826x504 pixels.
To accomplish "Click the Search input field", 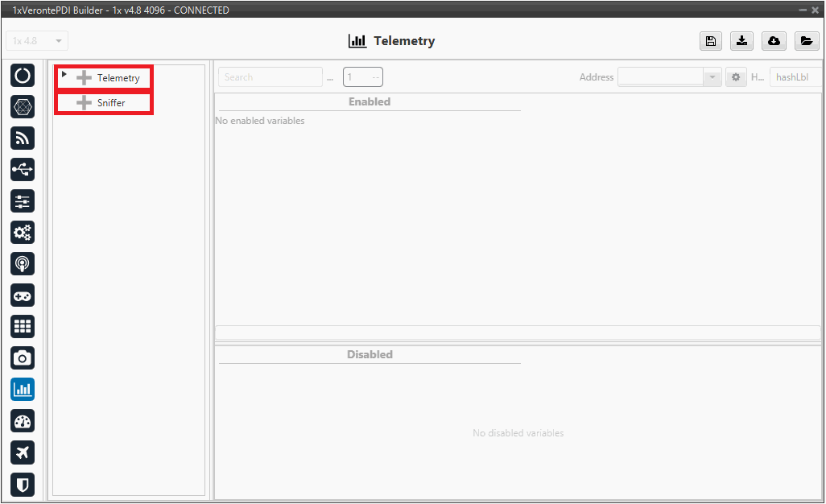I will tap(270, 77).
